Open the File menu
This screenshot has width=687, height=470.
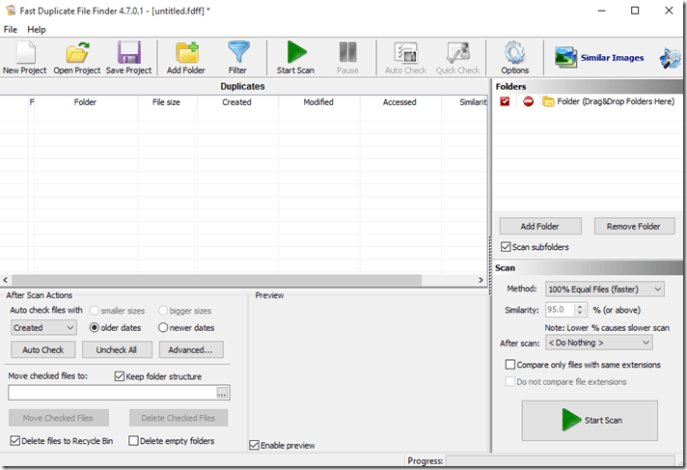tap(11, 29)
